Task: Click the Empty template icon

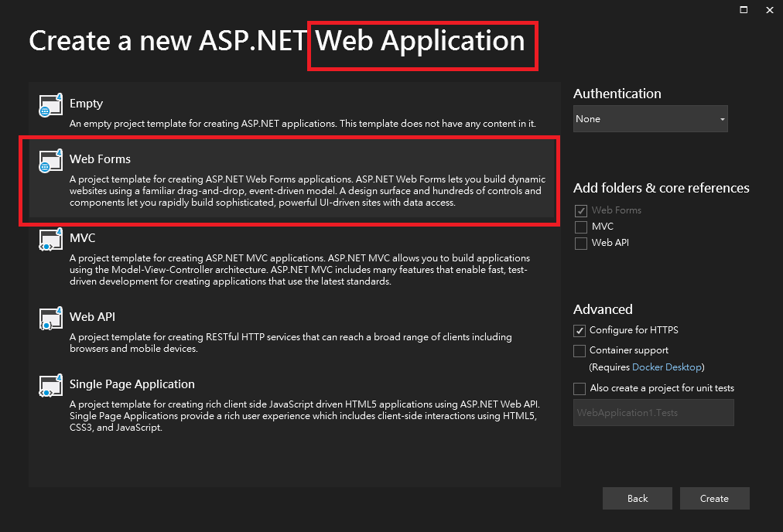Action: click(50, 105)
